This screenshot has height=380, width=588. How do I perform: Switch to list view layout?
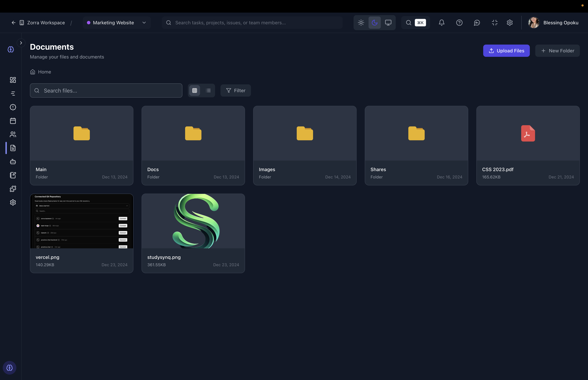(208, 90)
